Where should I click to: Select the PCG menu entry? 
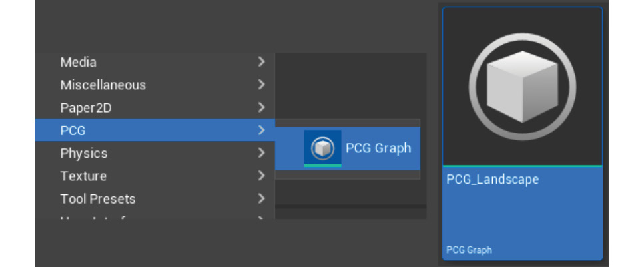click(x=155, y=131)
